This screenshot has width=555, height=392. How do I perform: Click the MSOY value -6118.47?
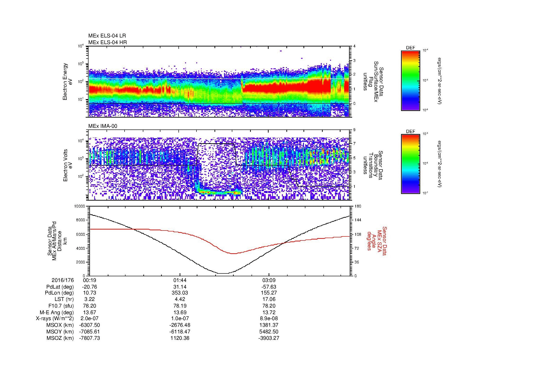(180, 332)
